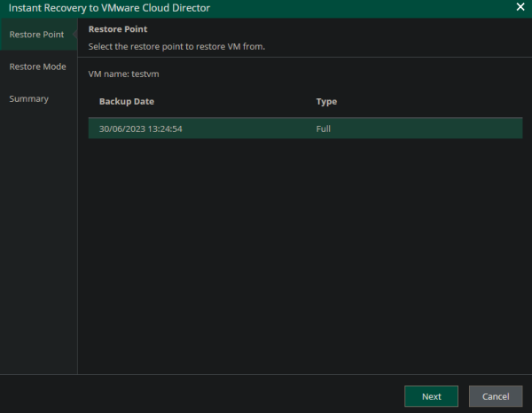Screen dimensions: 532x413
Task: Click the Full type cell in the row
Action: (x=324, y=129)
